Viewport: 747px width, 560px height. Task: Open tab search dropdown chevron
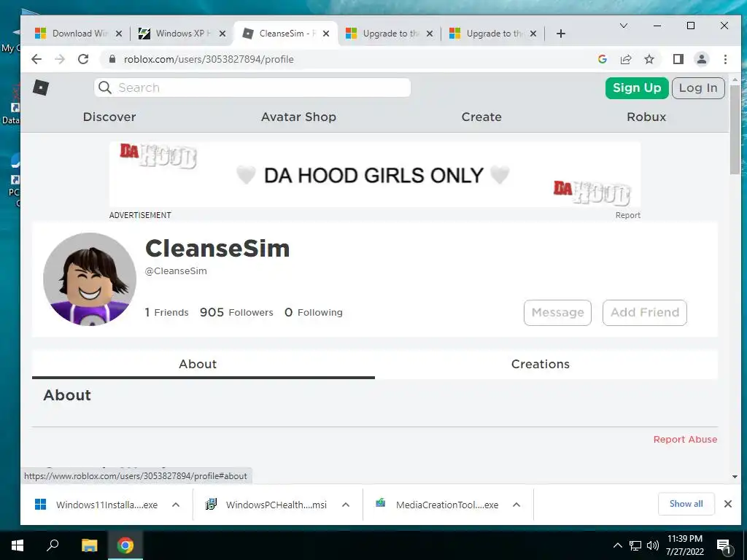click(x=623, y=26)
